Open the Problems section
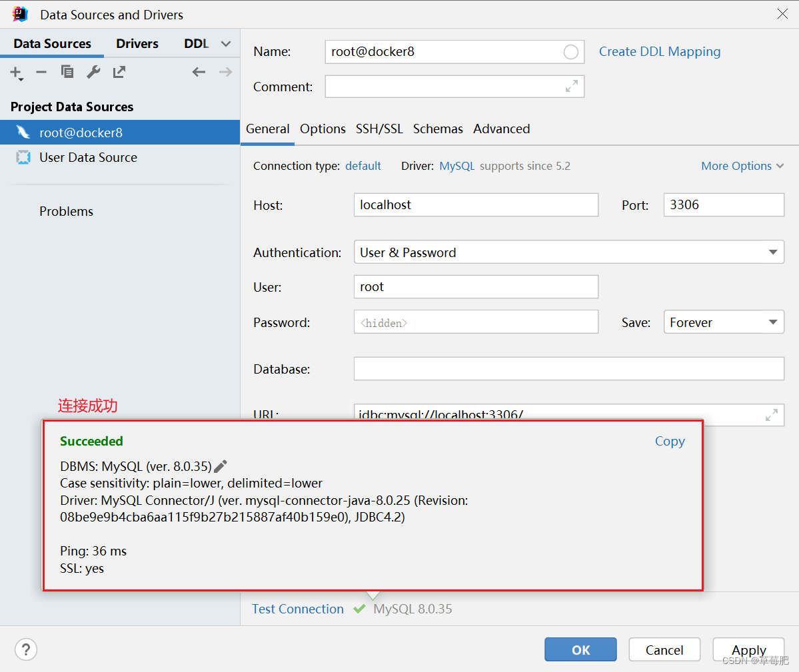Viewport: 799px width, 672px height. 66,211
